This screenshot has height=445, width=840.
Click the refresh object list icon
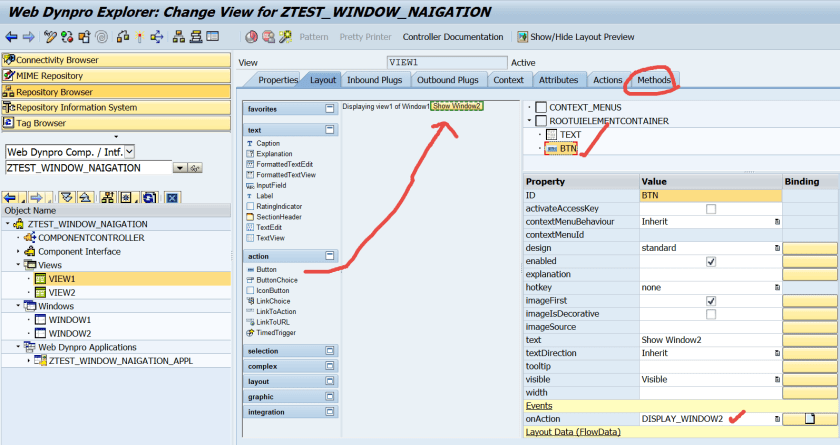[x=149, y=198]
